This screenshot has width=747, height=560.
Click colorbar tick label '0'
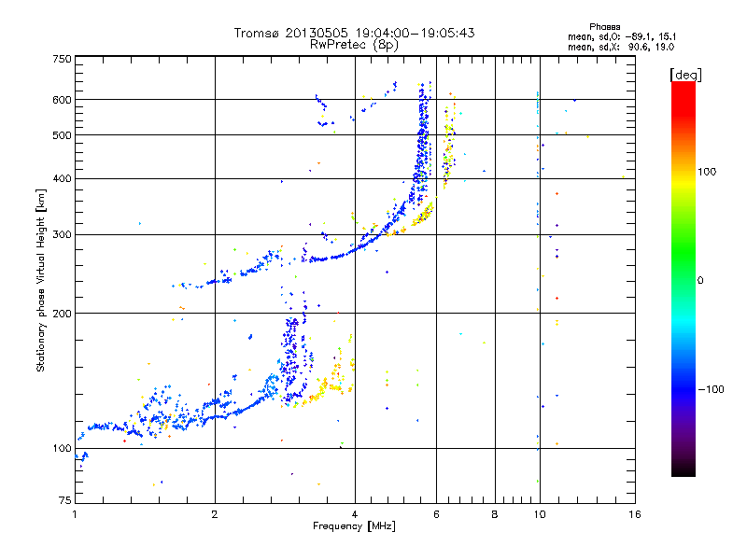700,281
